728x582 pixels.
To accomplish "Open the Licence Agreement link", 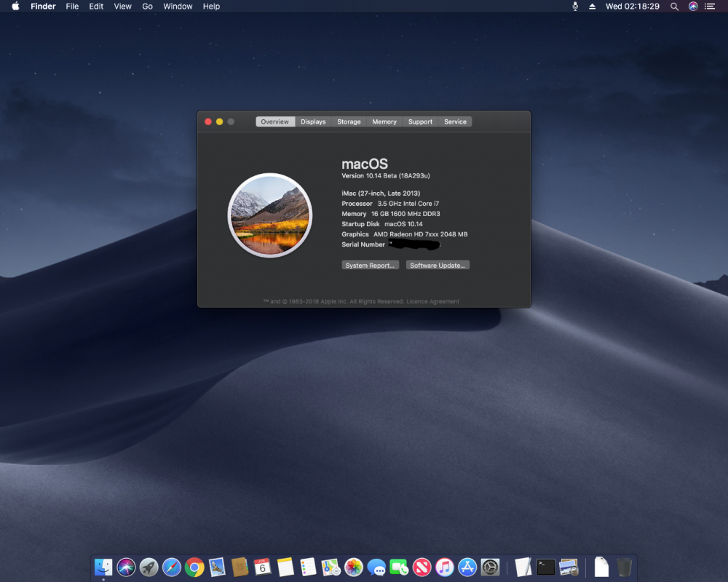I will coord(432,301).
